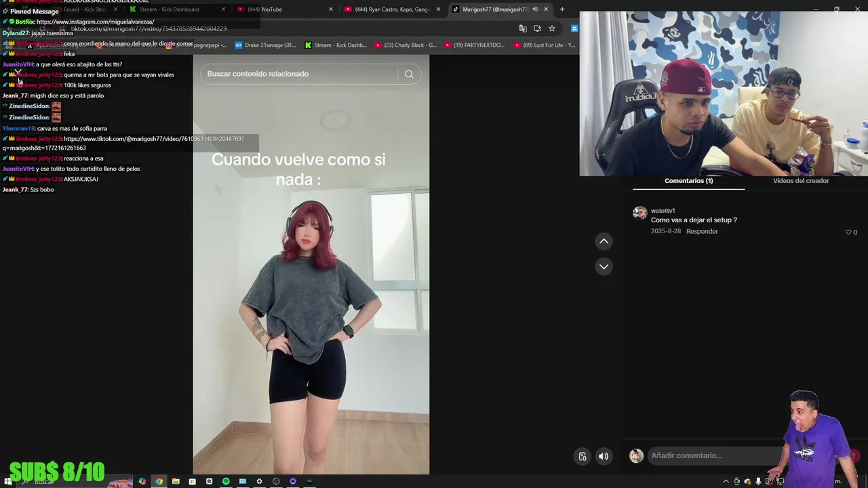
Task: Click the Instagram link in the pinned BotRix message
Action: (96, 22)
